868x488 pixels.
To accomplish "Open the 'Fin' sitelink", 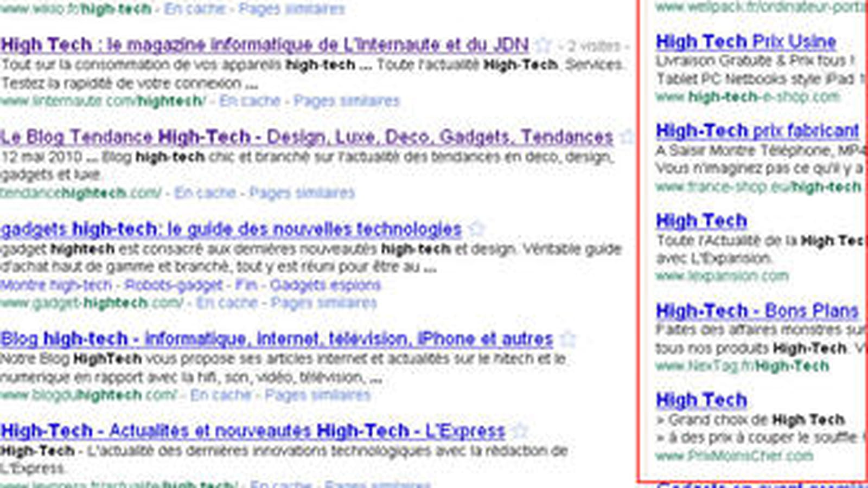I will click(246, 285).
